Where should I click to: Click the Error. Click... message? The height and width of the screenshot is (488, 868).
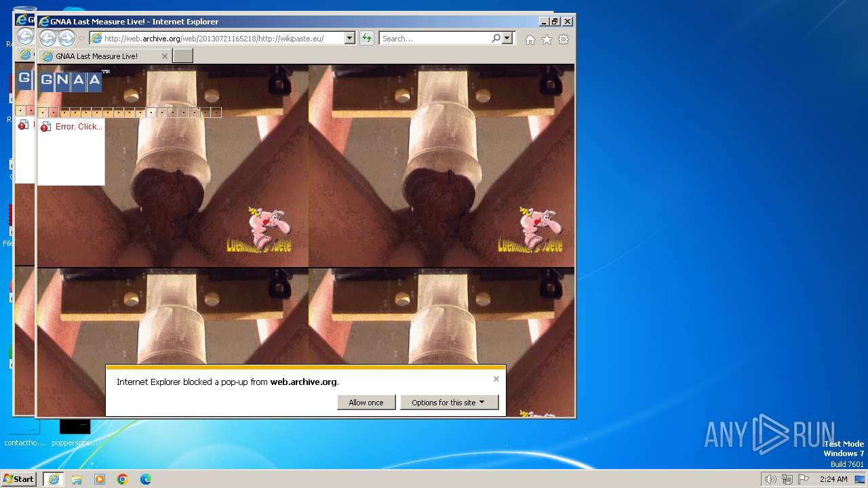tap(79, 127)
